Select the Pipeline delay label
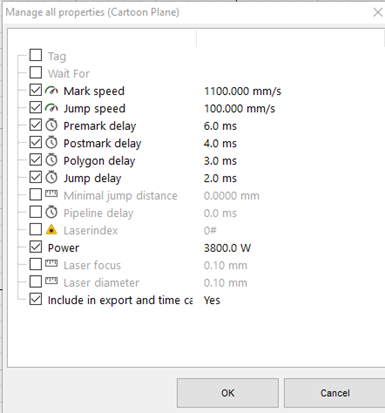 click(98, 213)
